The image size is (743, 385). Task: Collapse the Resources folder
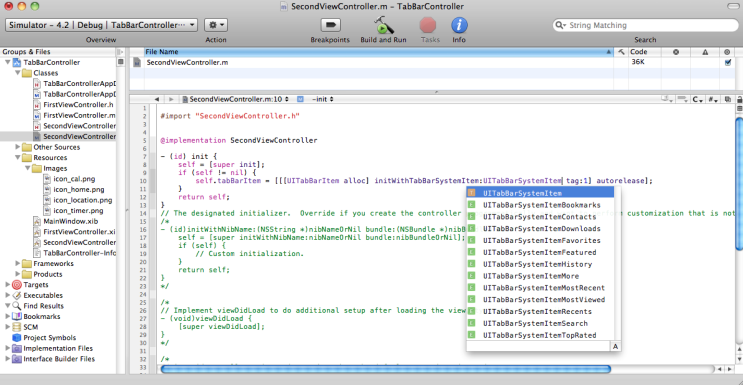tap(18, 157)
